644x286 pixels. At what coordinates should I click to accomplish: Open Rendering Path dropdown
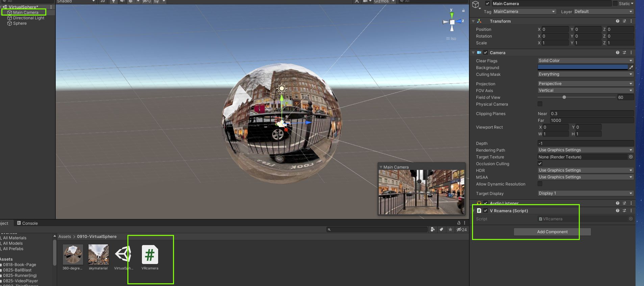coord(586,150)
